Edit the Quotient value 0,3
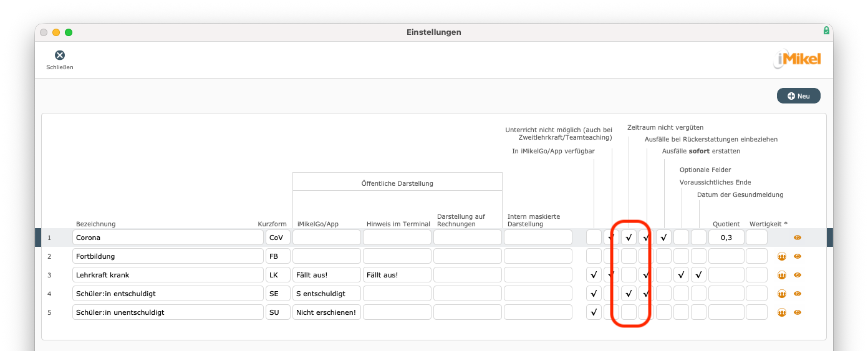 click(726, 238)
